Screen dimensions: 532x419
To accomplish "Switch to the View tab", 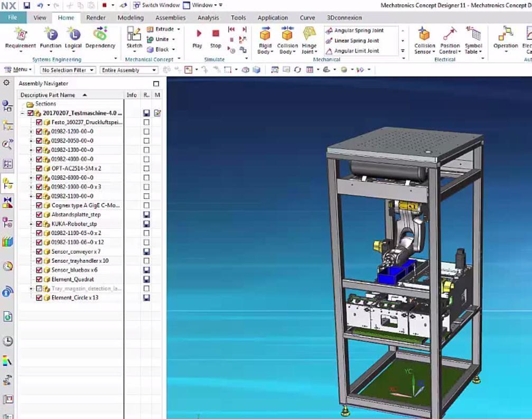I will pos(40,17).
